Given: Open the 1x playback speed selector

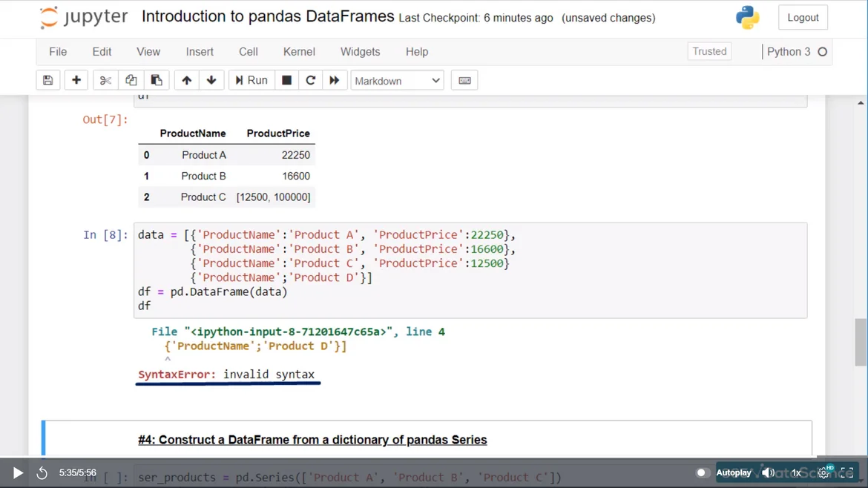Looking at the screenshot, I should point(796,472).
